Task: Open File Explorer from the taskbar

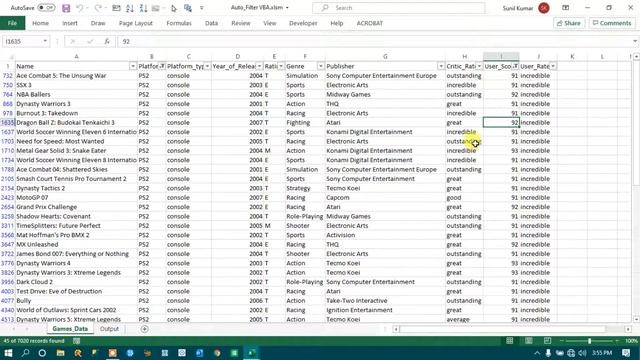Action: (x=60, y=353)
